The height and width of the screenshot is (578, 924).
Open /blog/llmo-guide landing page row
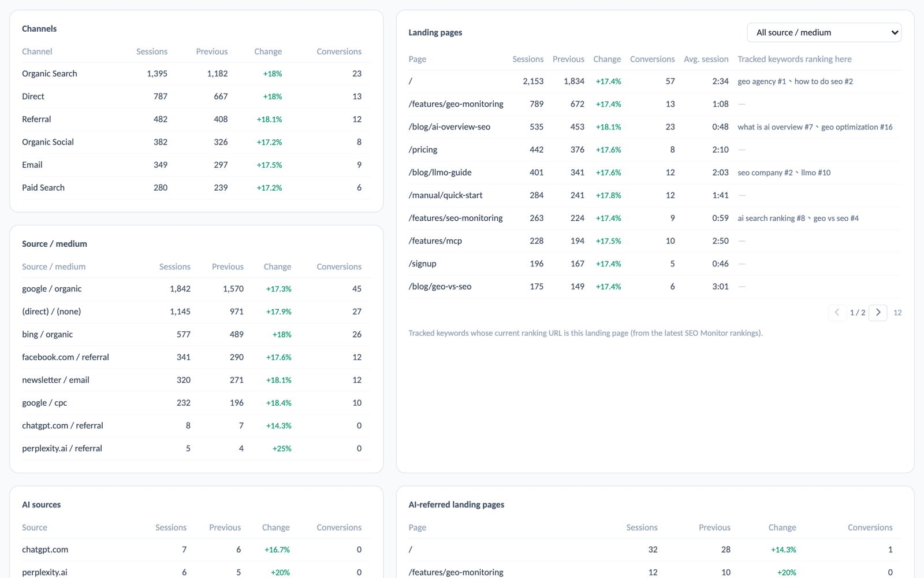point(655,173)
